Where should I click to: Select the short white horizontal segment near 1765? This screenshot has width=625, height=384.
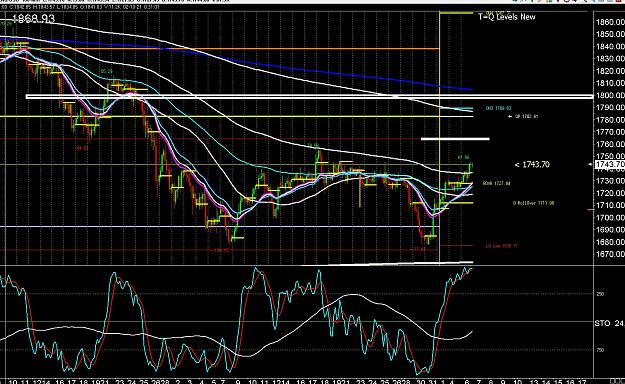coord(455,139)
